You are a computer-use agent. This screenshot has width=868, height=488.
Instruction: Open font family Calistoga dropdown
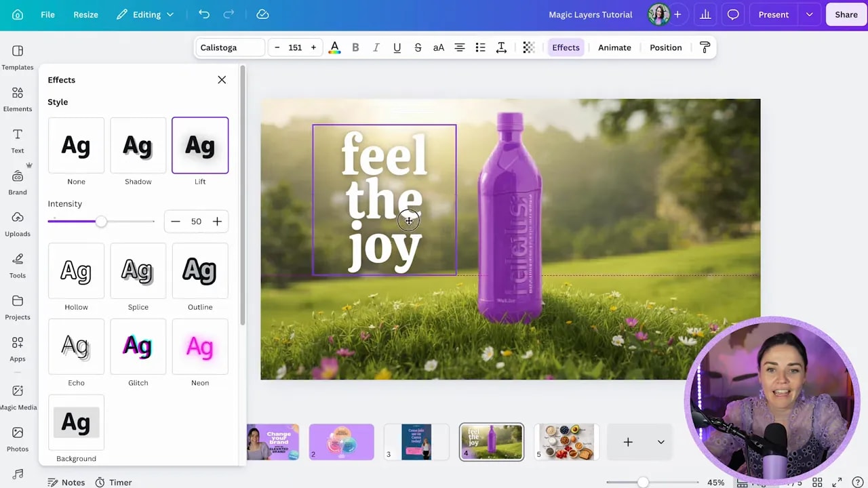point(231,47)
